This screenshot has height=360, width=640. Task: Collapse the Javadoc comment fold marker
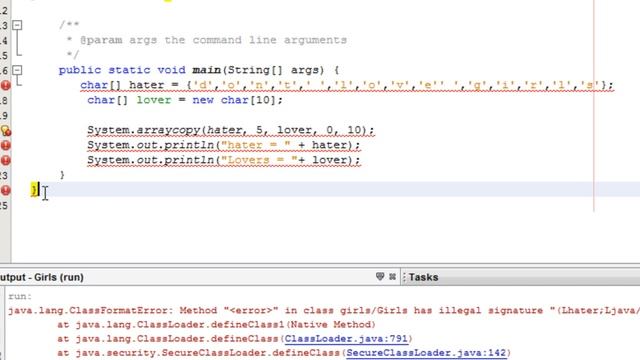17,25
